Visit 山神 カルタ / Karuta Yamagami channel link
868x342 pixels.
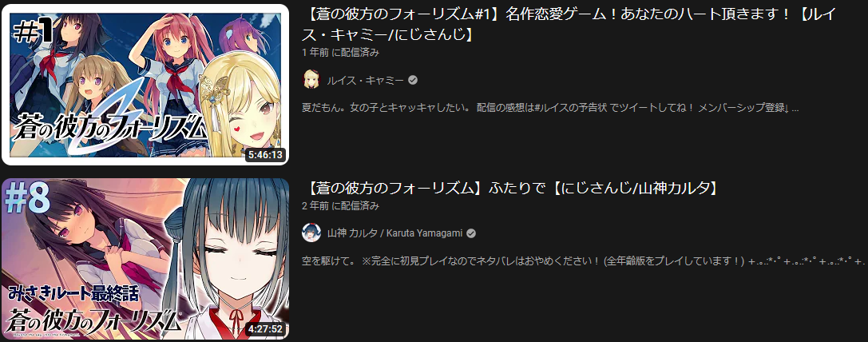point(394,233)
